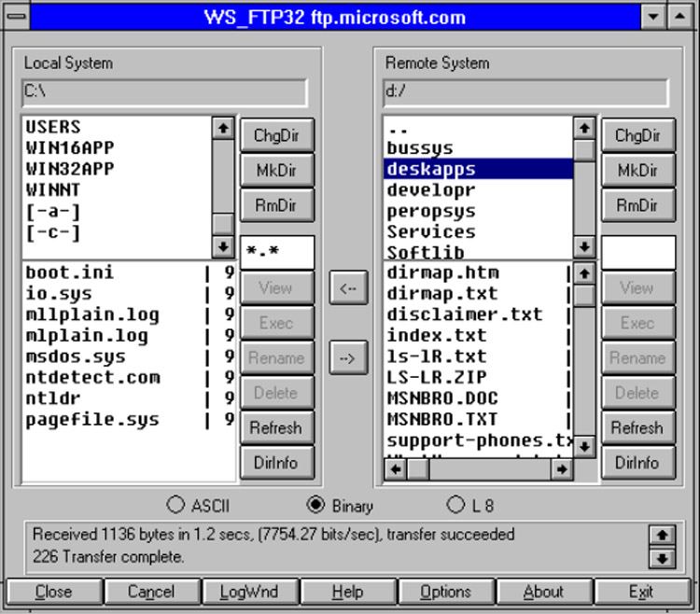Click remote Refresh button
Viewport: 700px width, 614px height.
638,427
